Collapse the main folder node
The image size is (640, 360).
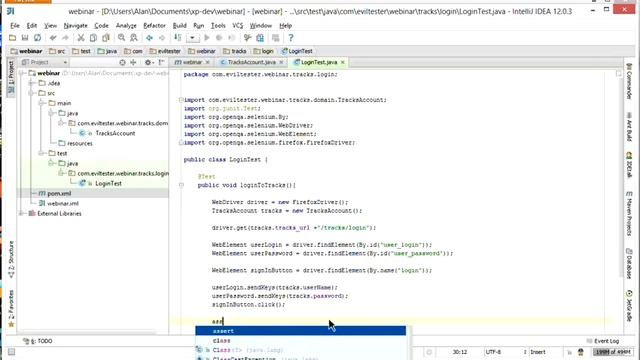tap(41, 103)
